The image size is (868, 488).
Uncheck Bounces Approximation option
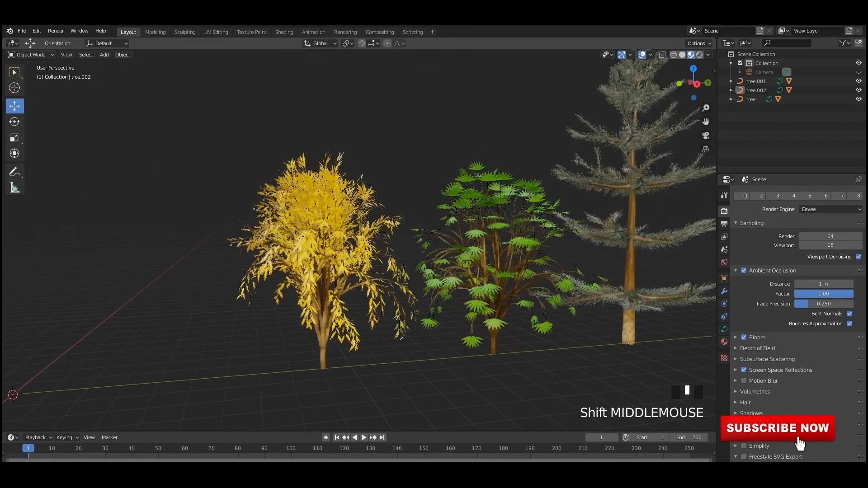click(x=849, y=324)
